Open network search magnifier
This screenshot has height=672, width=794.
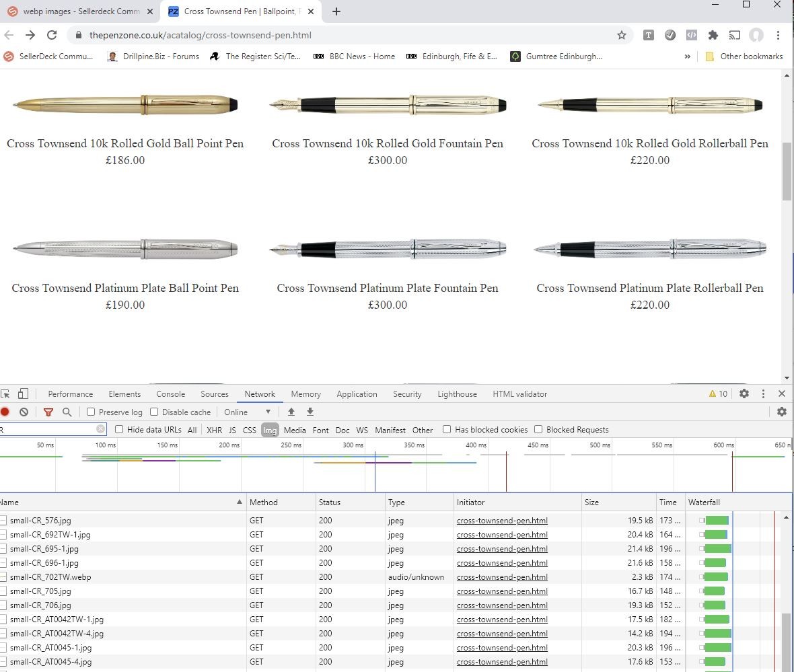(x=67, y=412)
